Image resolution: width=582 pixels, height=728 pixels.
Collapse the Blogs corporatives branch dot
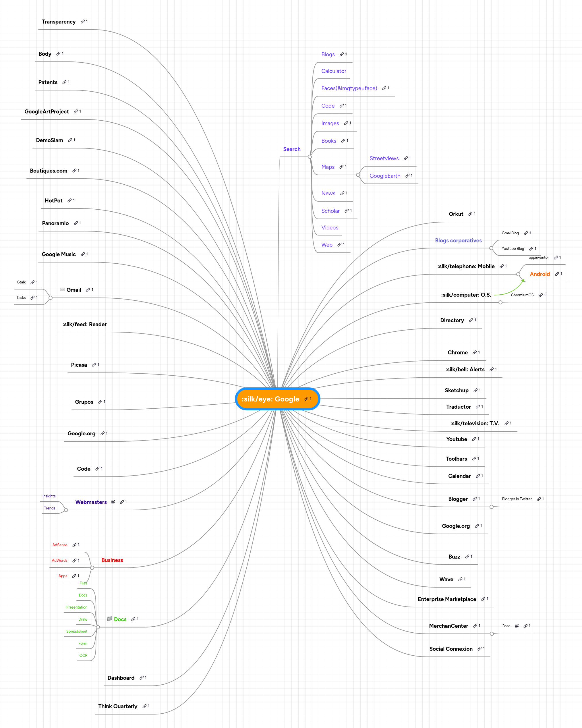pyautogui.click(x=491, y=248)
